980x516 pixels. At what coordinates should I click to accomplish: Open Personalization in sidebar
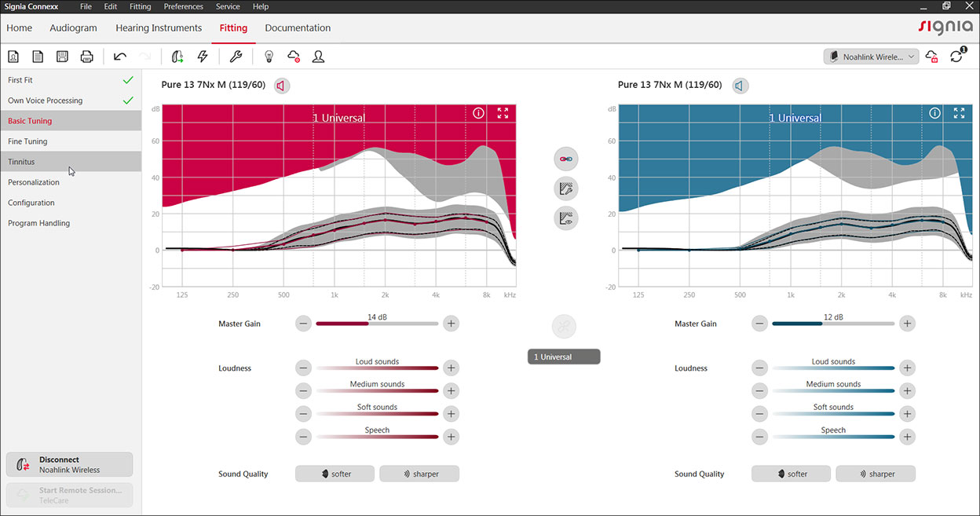coord(71,182)
